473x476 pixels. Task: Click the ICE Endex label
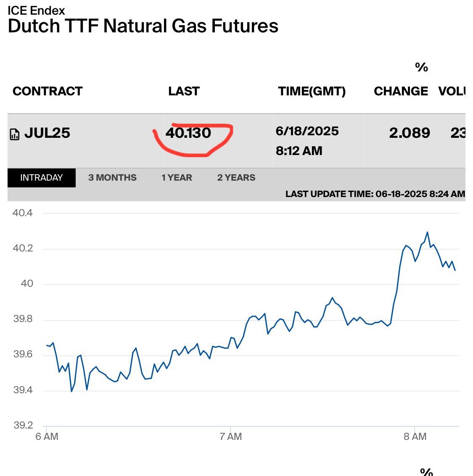[x=36, y=10]
